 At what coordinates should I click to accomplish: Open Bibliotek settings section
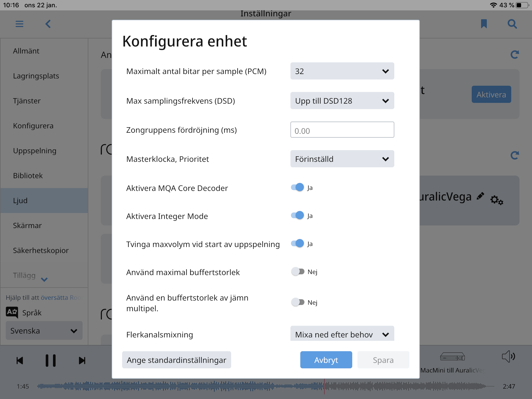[x=28, y=176]
